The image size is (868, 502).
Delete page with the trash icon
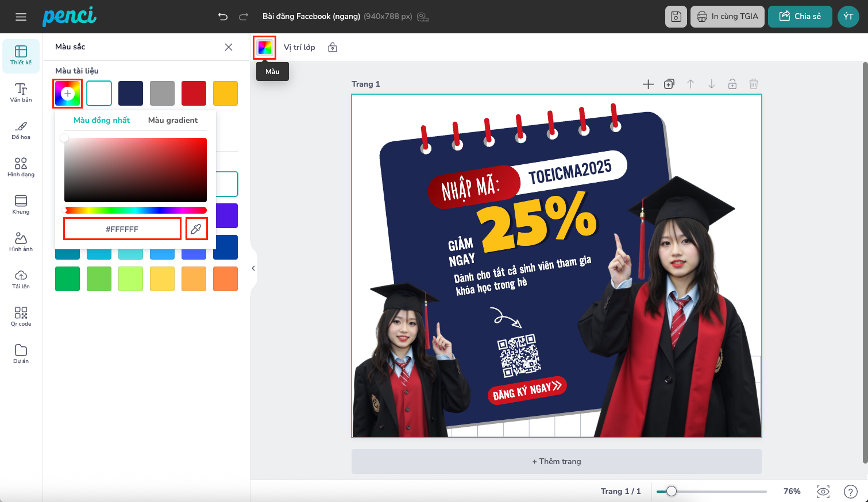pos(754,84)
